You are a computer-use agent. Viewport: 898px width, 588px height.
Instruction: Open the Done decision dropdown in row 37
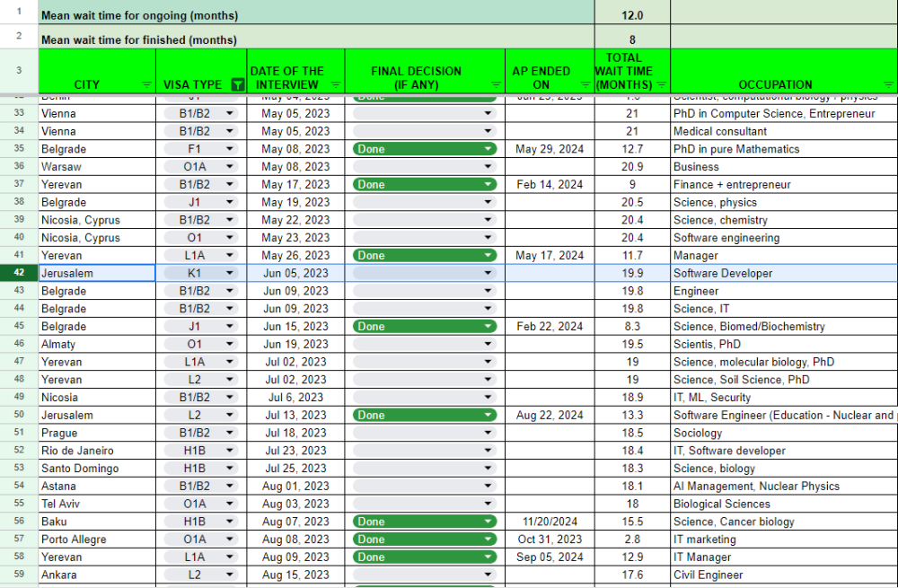coord(488,184)
